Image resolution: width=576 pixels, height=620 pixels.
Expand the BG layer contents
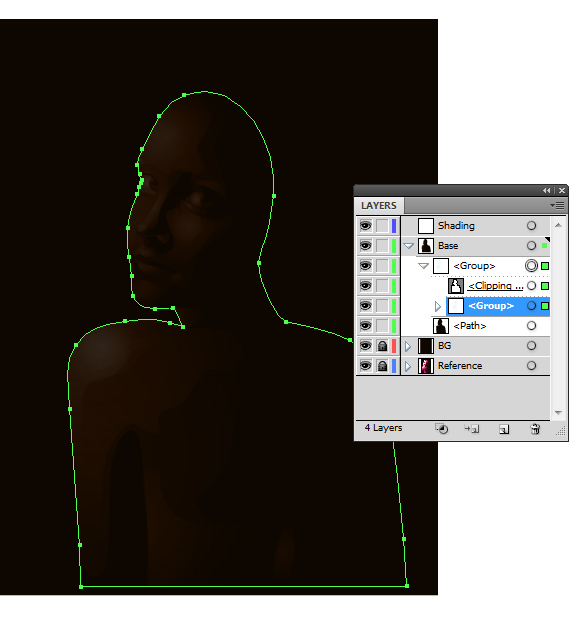[408, 346]
